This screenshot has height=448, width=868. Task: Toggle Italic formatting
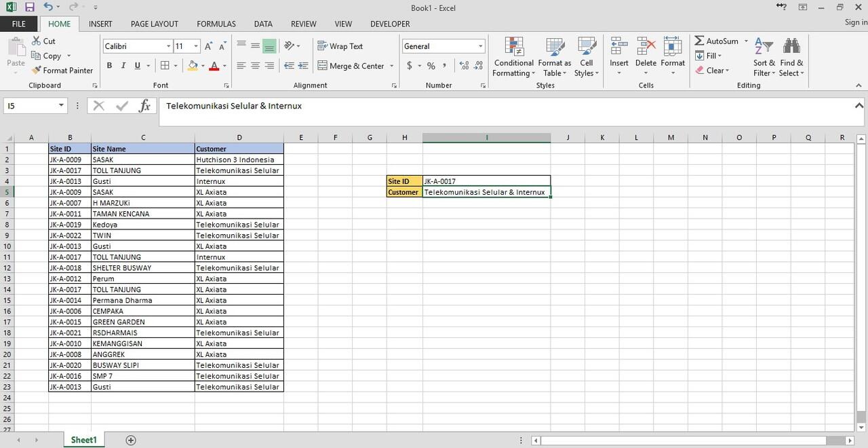pos(123,66)
